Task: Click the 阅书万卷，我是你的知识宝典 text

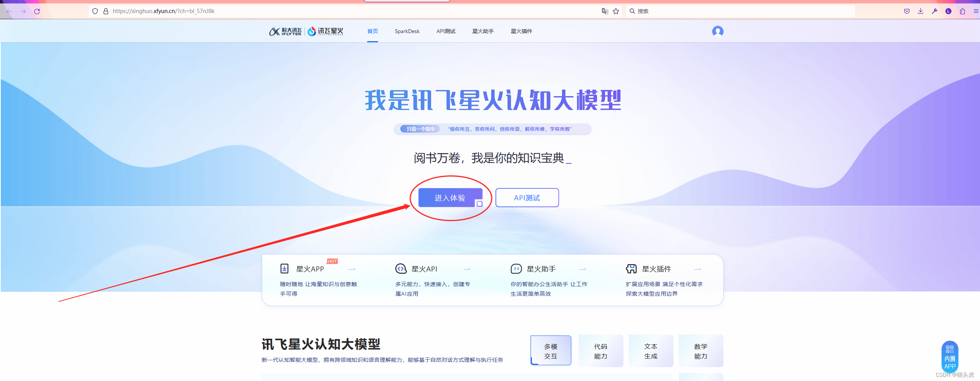Action: 489,158
